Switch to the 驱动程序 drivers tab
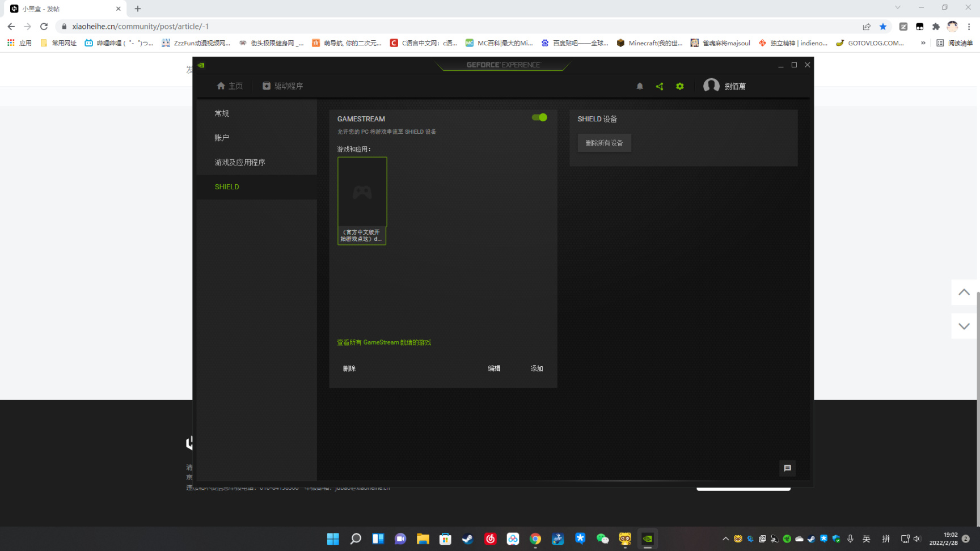 pos(282,86)
